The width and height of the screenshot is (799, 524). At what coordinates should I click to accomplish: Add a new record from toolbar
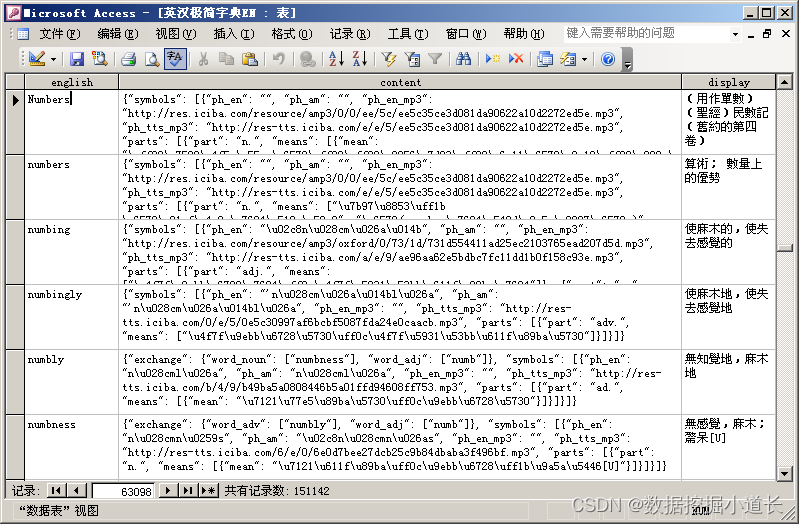(492, 59)
